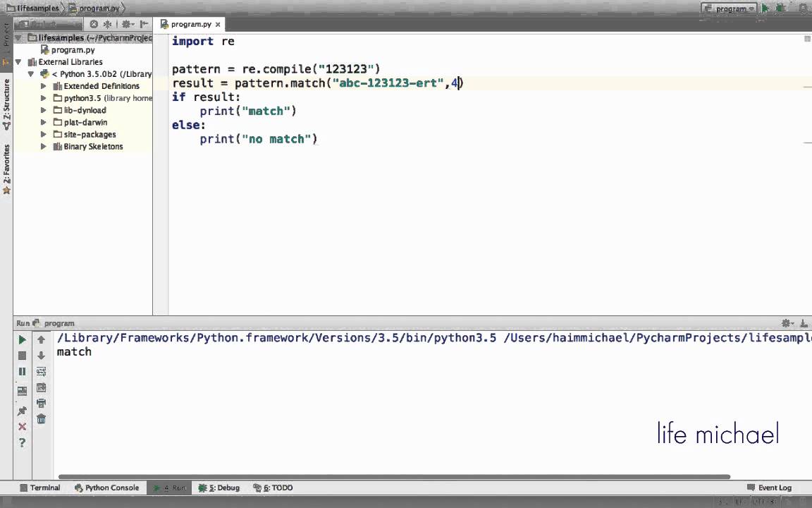The width and height of the screenshot is (812, 508).
Task: Move down the stack trace arrow
Action: pyautogui.click(x=42, y=356)
